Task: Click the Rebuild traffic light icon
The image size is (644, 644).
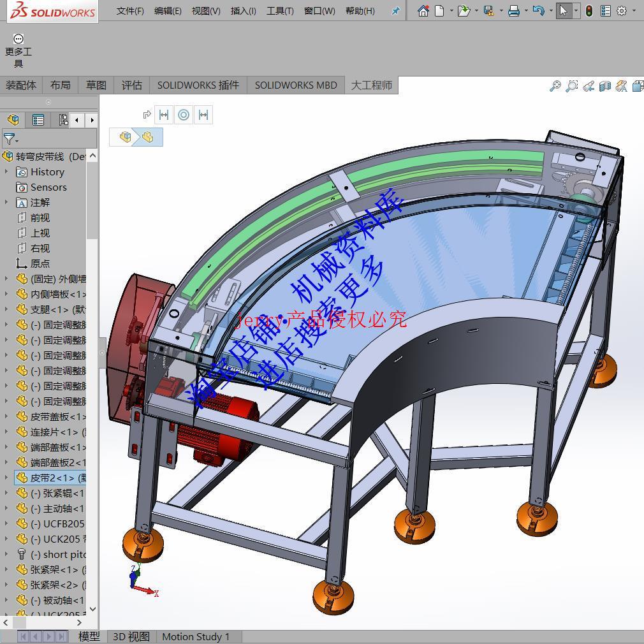Action: pyautogui.click(x=589, y=11)
